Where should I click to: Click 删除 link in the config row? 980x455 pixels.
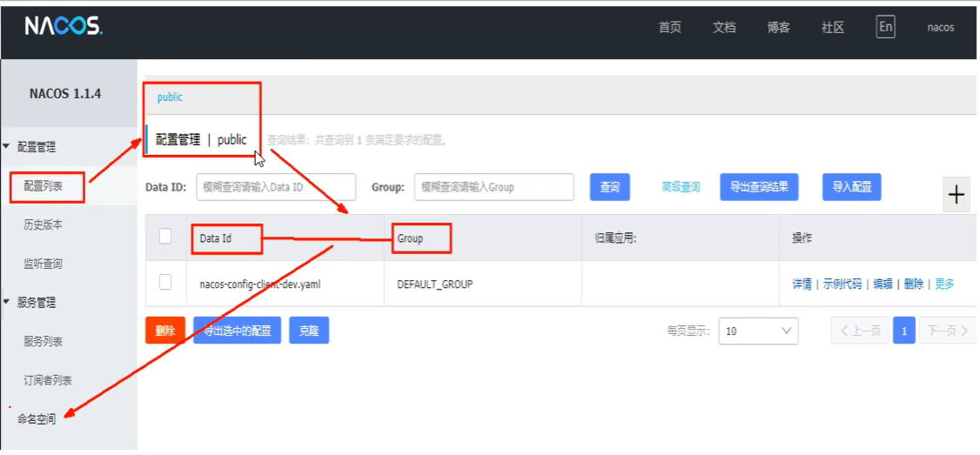[913, 284]
